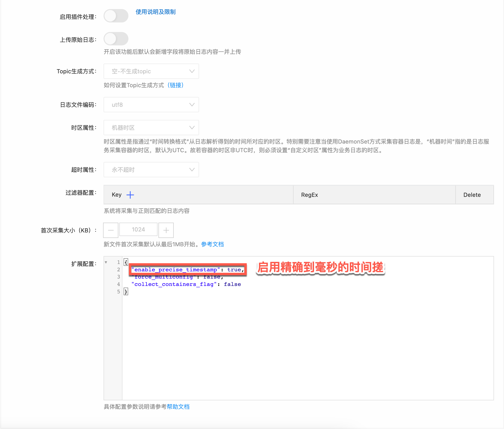Click the 1024 first collection size field
The height and width of the screenshot is (429, 504).
(x=138, y=230)
